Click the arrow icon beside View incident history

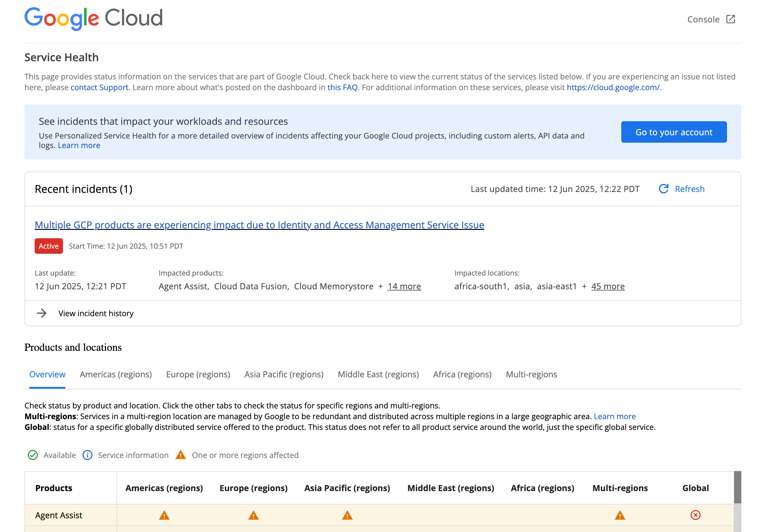point(42,313)
